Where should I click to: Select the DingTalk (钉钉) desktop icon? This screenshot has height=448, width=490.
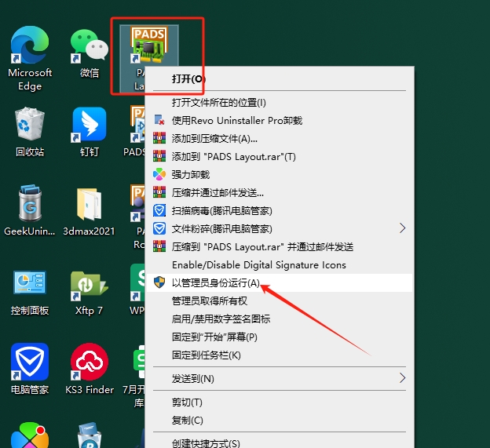point(89,127)
